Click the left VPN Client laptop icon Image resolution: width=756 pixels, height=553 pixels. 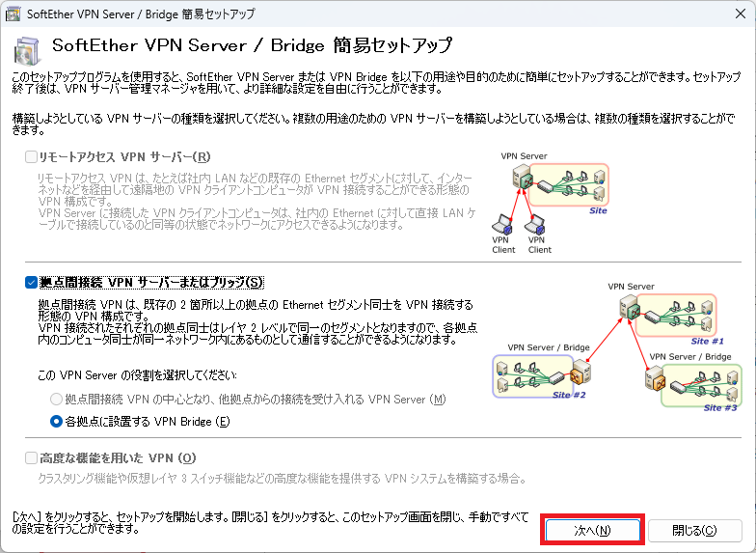500,222
